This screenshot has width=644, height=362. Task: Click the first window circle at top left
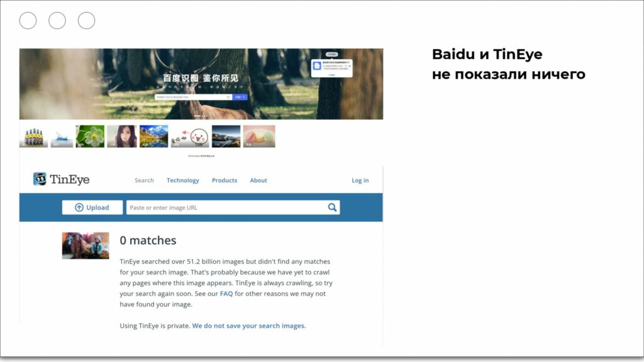(x=28, y=21)
